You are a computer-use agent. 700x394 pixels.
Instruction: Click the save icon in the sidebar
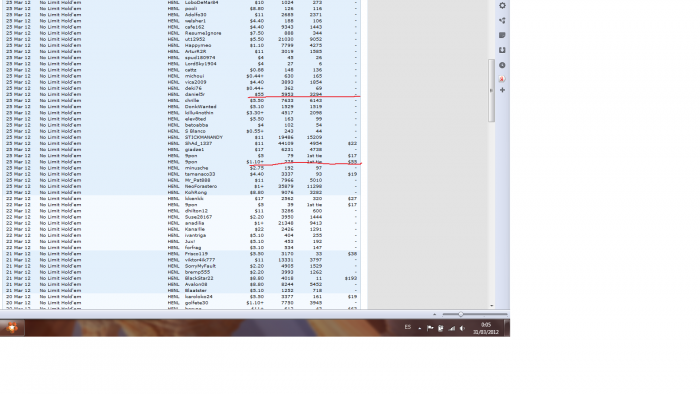(502, 50)
